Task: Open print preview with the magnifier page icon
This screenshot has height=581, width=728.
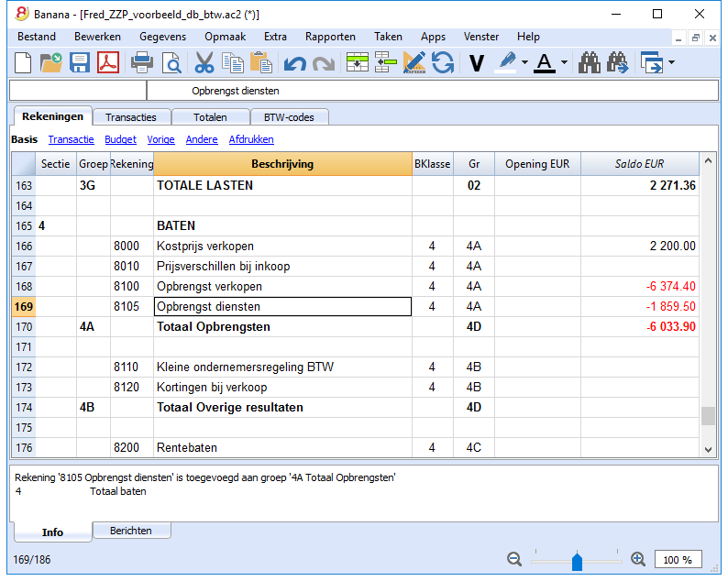Action: coord(171,62)
